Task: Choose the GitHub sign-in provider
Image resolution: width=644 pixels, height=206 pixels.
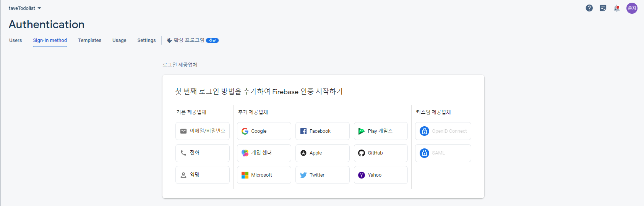Action: point(381,153)
